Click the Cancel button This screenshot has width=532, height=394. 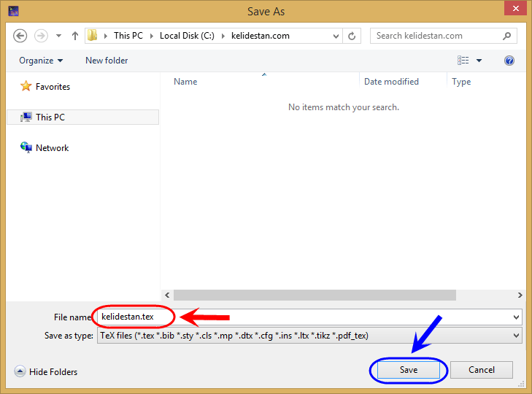pos(482,370)
